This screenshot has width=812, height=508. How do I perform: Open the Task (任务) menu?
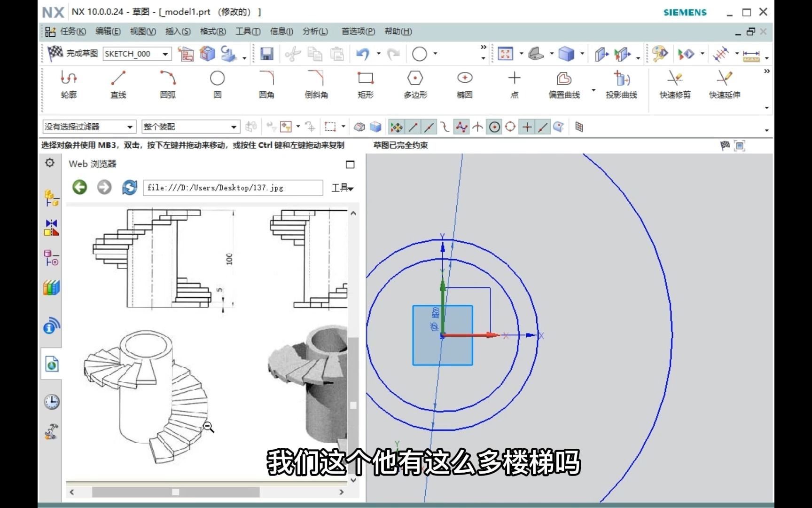[73, 32]
